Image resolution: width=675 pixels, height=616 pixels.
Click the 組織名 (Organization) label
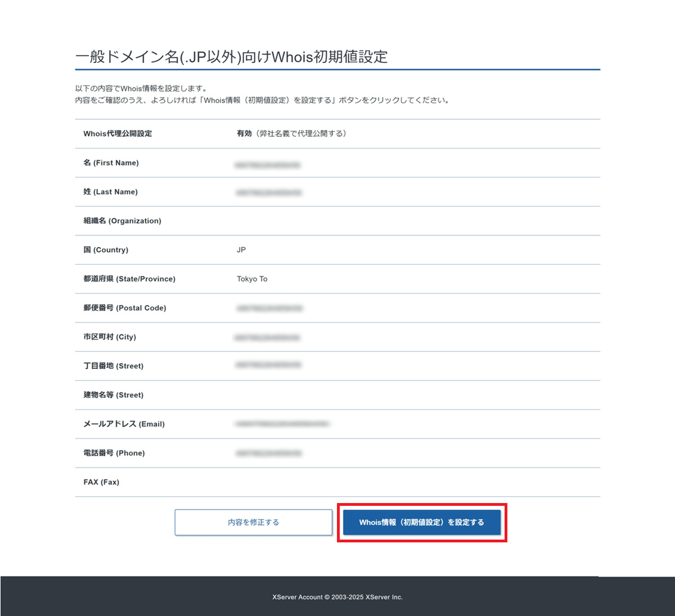pos(122,221)
